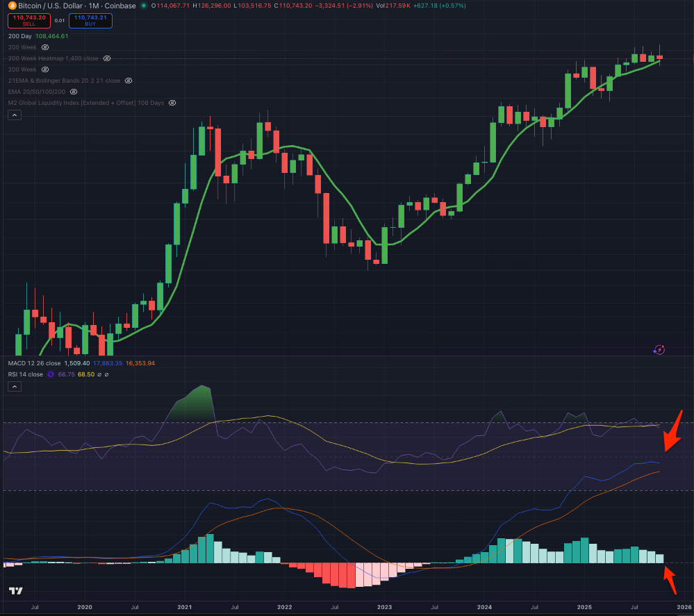Viewport: 694px width, 616px height.
Task: Click the change value −3,324.51 (−2.91%)
Action: [x=344, y=6]
